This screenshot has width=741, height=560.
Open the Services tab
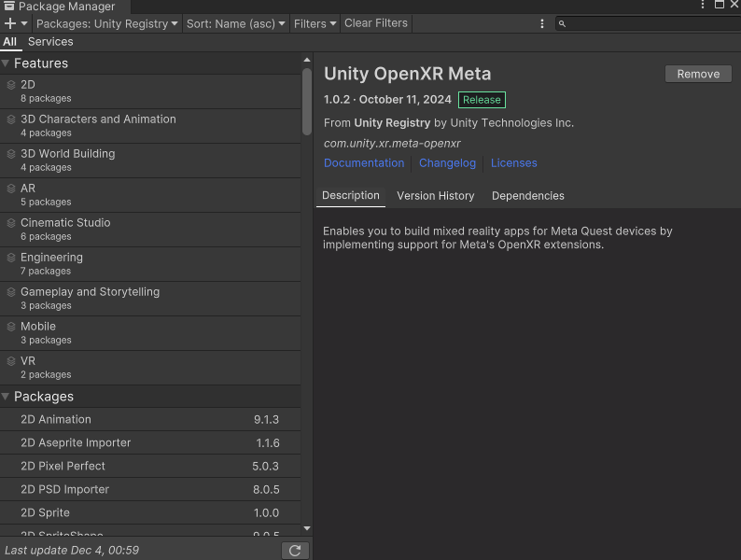50,42
